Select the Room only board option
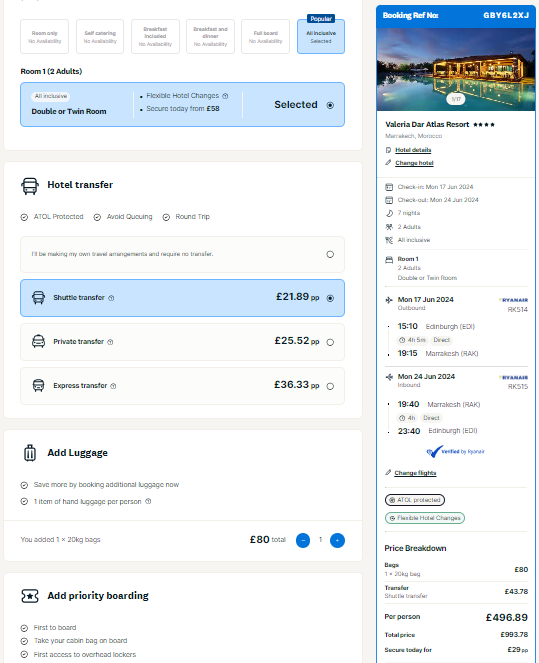 coord(44,36)
